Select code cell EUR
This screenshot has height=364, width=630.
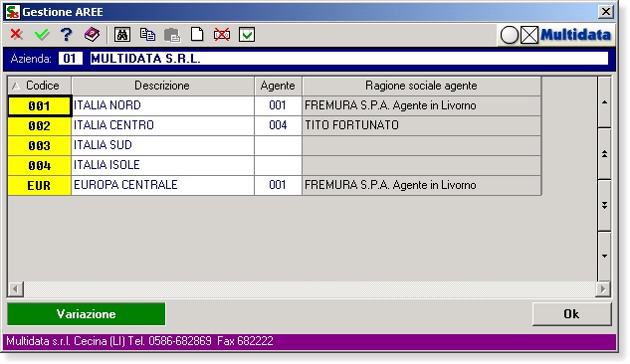coord(40,185)
